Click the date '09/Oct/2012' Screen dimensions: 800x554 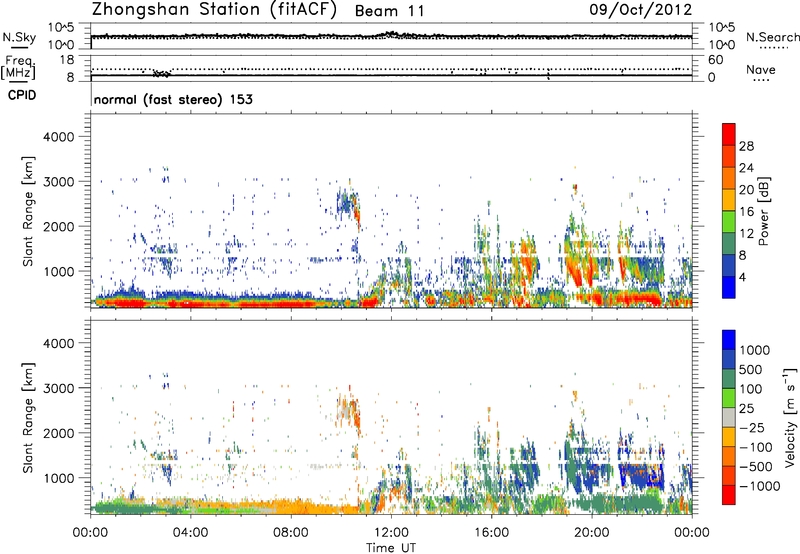point(641,10)
